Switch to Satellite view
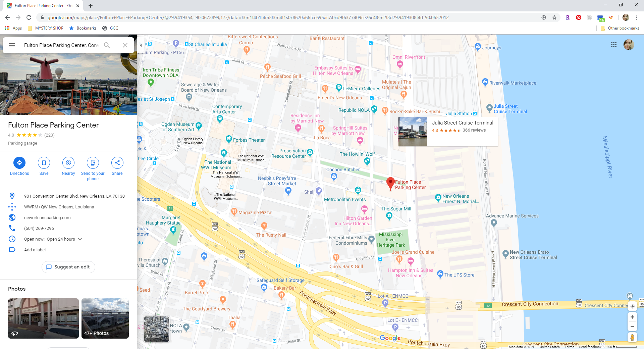The image size is (644, 349). [157, 329]
